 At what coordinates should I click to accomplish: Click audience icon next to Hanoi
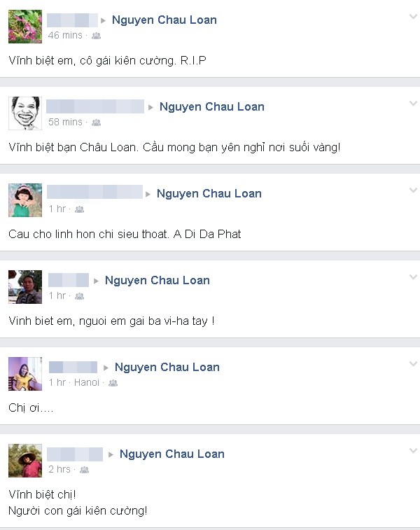tap(113, 383)
